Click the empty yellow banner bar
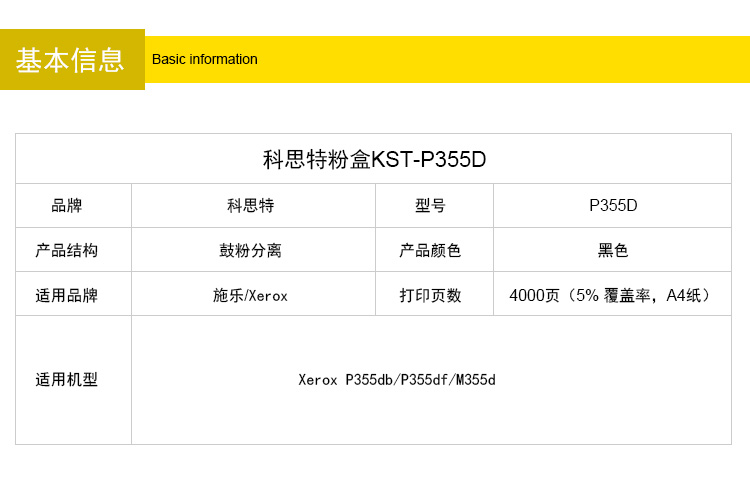This screenshot has width=750, height=479. click(500, 59)
